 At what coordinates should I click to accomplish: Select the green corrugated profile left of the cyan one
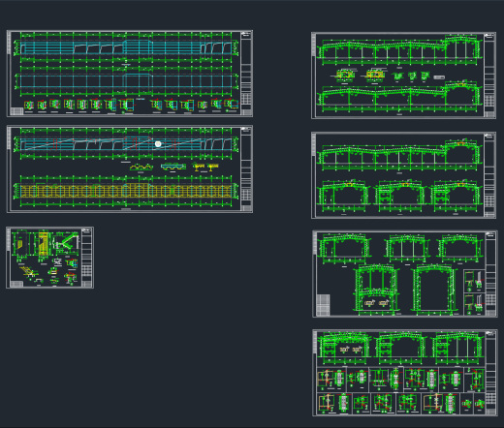[x=142, y=168]
